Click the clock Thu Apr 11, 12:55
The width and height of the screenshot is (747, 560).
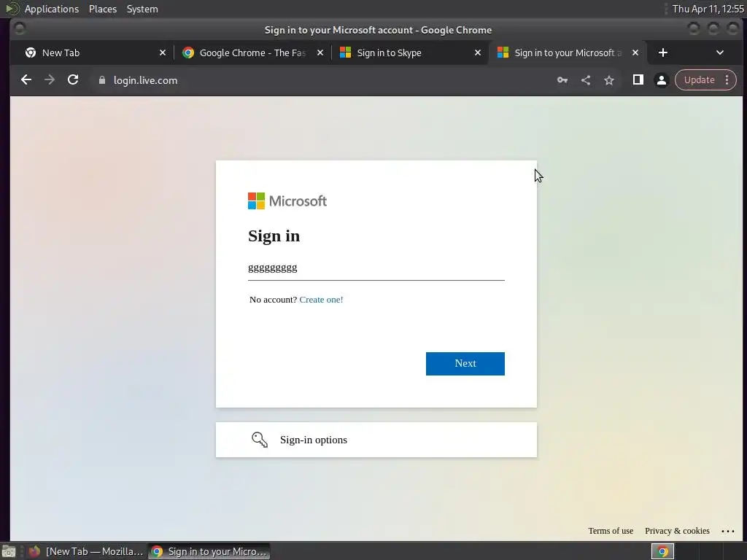708,9
